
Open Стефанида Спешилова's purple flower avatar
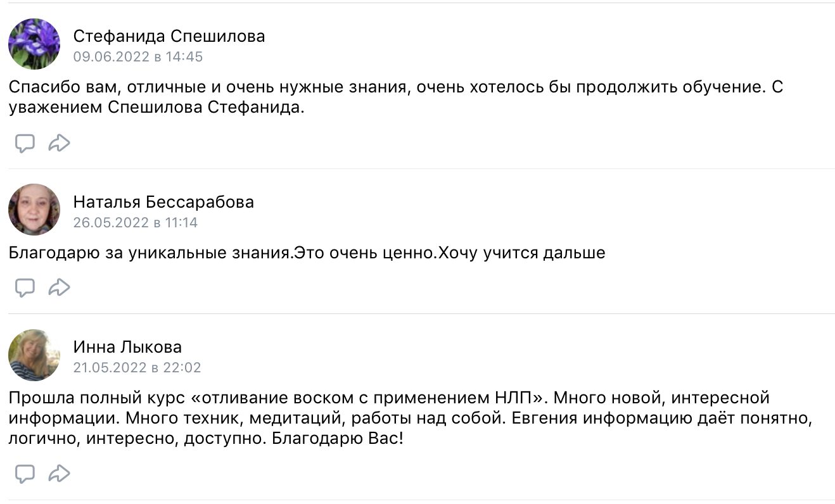[34, 44]
